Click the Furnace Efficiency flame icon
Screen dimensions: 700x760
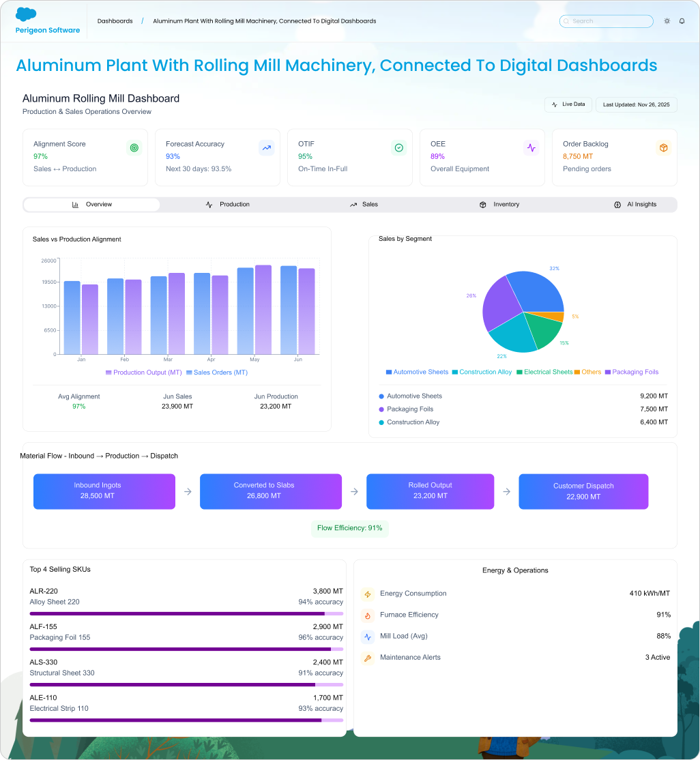(368, 615)
